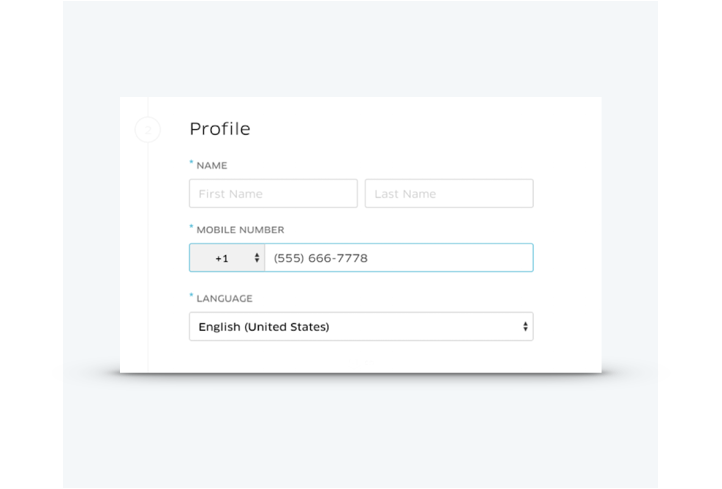
Task: Click the required asterisk beside MOBILE NUMBER
Action: point(191,227)
